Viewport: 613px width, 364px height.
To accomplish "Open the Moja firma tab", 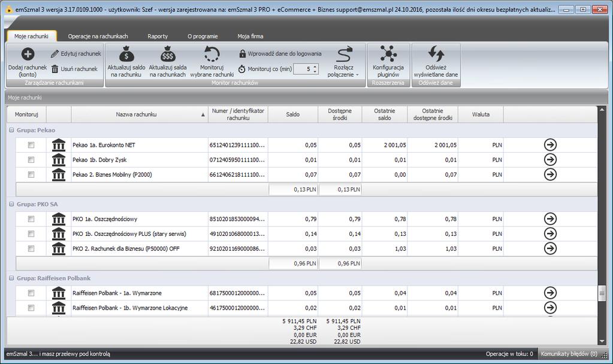I will click(250, 37).
